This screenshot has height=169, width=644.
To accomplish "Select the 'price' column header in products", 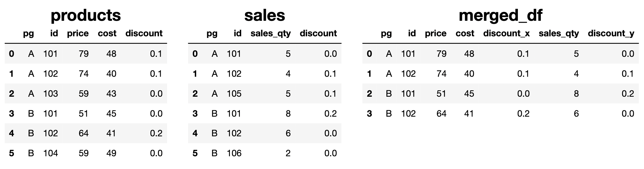I will click(78, 34).
